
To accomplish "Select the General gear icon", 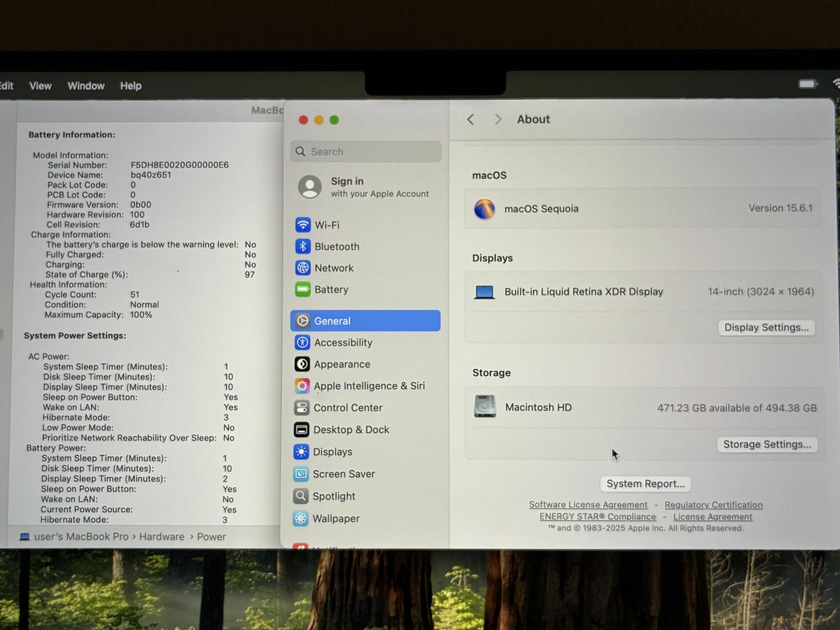I will [x=302, y=321].
